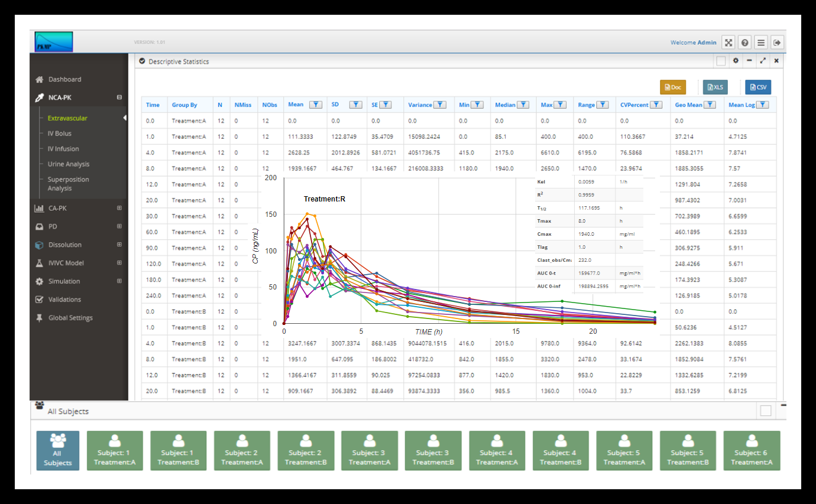816x504 pixels.
Task: Export the table as XLS
Action: point(715,87)
